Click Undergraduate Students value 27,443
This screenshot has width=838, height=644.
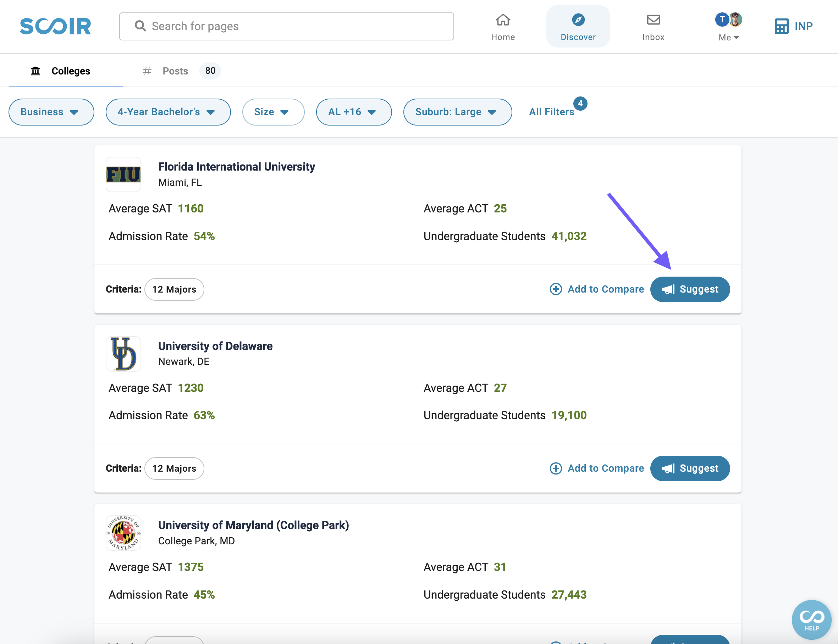(x=569, y=595)
